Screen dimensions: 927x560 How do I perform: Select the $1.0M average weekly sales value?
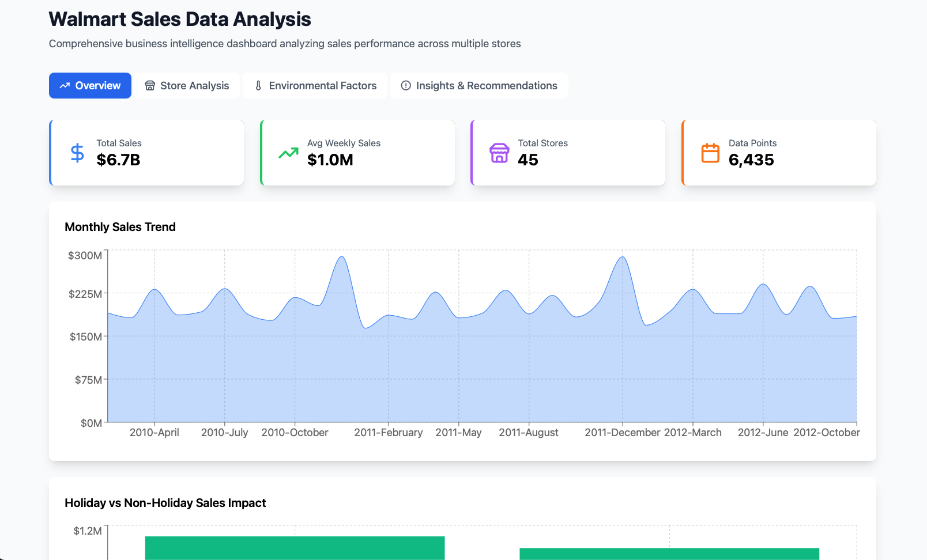(330, 160)
